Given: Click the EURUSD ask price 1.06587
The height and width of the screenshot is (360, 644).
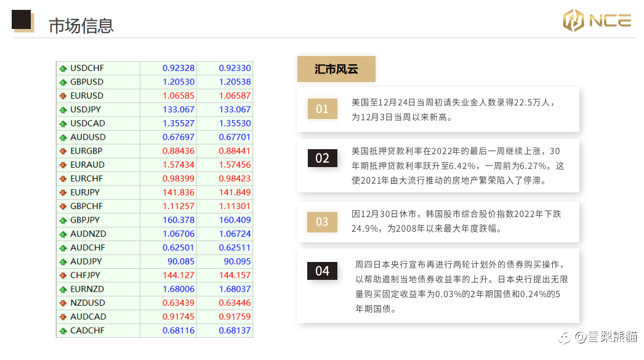Looking at the screenshot, I should [235, 96].
